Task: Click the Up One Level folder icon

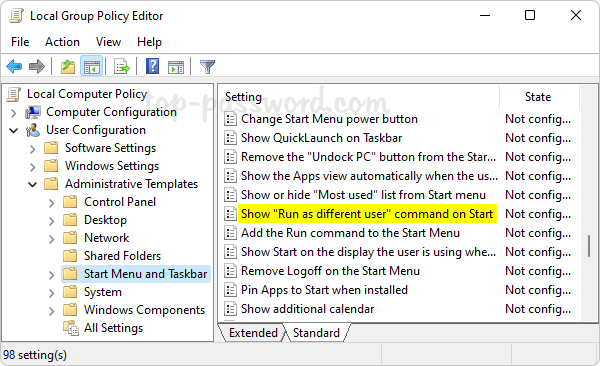Action: 68,67
